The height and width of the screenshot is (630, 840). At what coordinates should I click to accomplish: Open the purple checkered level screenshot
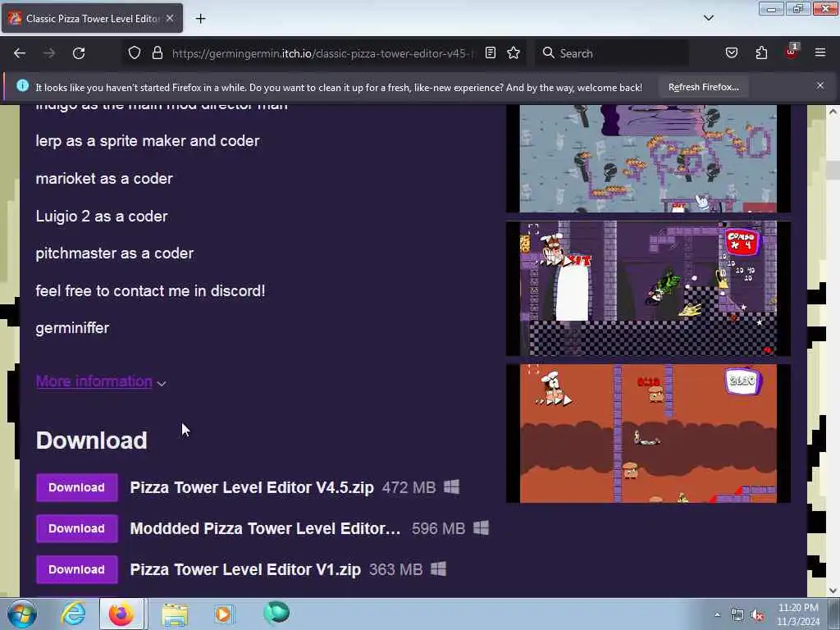tap(648, 288)
